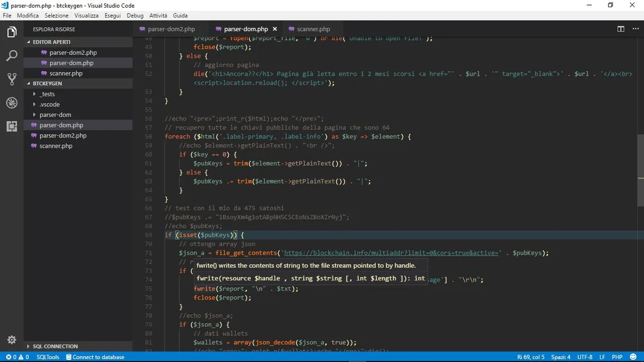Click line number 69 in the gutter
This screenshot has height=362, width=644.
148,235
